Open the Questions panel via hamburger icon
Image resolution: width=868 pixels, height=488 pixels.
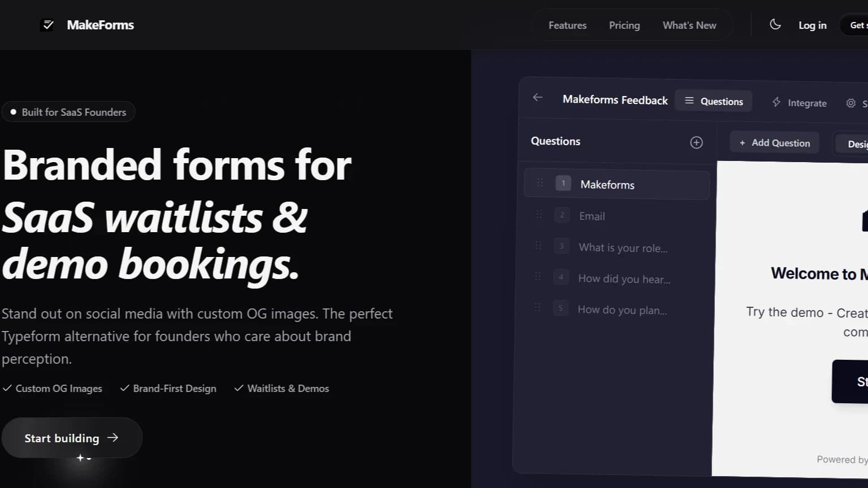689,101
